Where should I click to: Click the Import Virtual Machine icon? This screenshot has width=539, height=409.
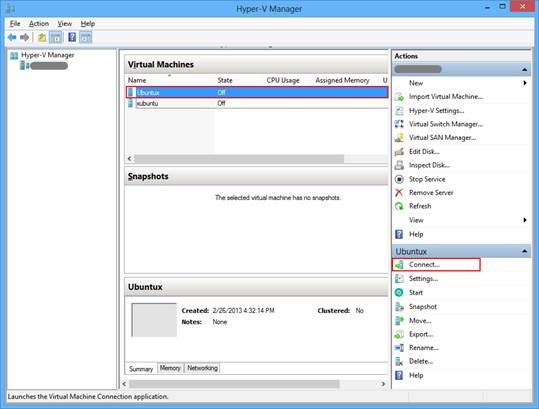[399, 97]
